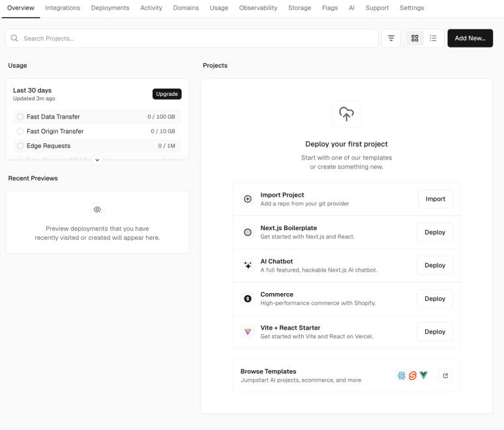This screenshot has height=430, width=504.
Task: Click the AI Chatbot sparkle icon
Action: 248,265
